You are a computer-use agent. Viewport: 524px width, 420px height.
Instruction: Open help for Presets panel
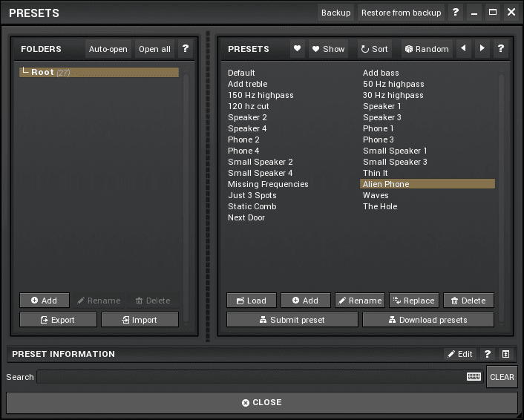pyautogui.click(x=500, y=49)
